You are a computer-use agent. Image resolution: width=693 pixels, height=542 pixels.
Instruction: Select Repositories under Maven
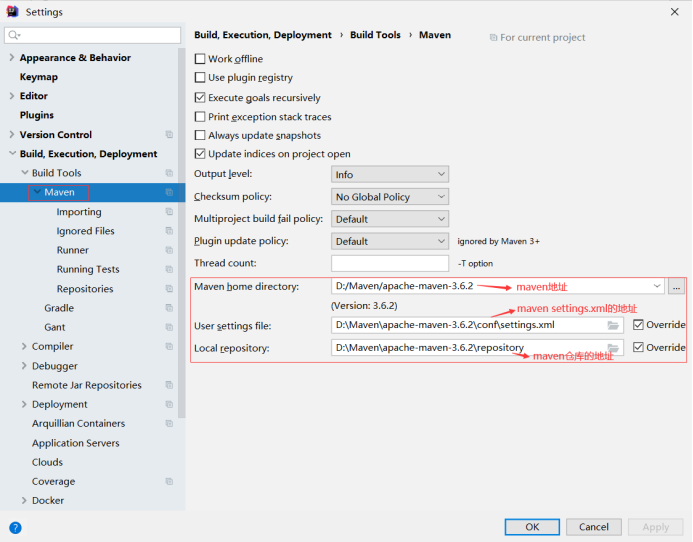pos(85,289)
